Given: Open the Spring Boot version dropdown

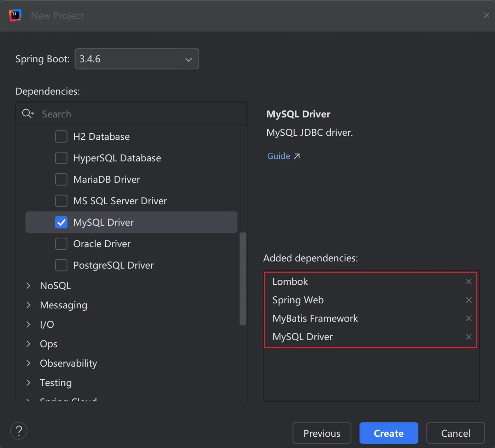Looking at the screenshot, I should (x=137, y=59).
